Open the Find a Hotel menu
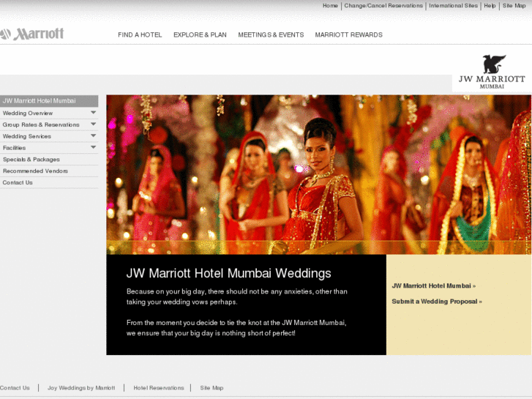Image resolution: width=532 pixels, height=399 pixels. pyautogui.click(x=140, y=35)
